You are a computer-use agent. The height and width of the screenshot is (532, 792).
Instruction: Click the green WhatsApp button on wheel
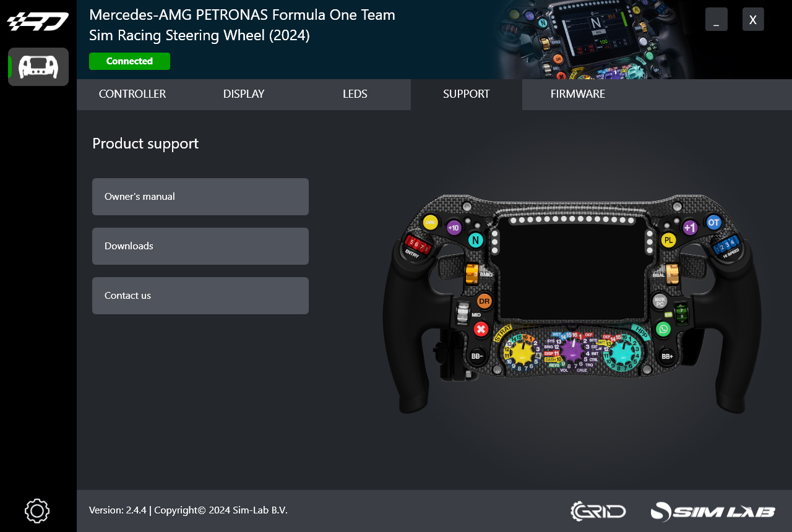[664, 329]
